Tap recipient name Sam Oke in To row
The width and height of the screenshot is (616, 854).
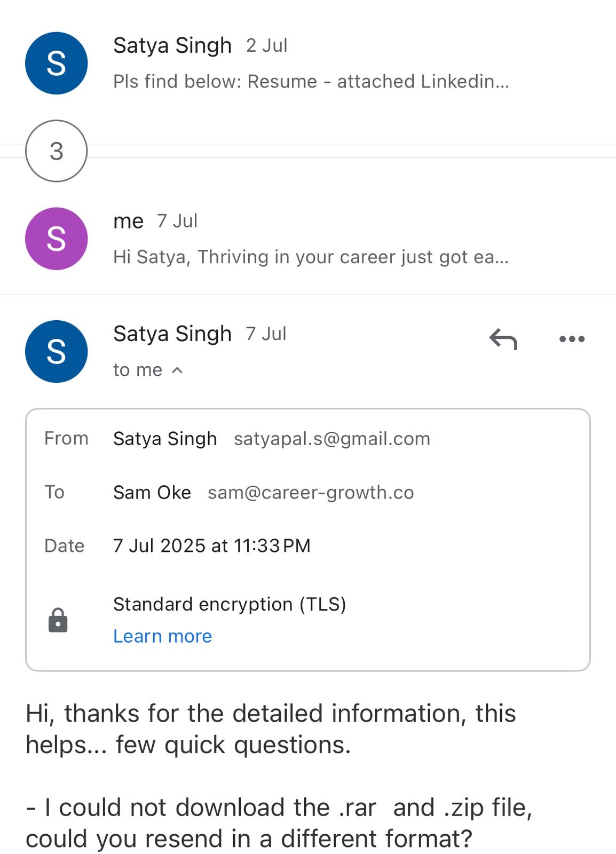(152, 493)
